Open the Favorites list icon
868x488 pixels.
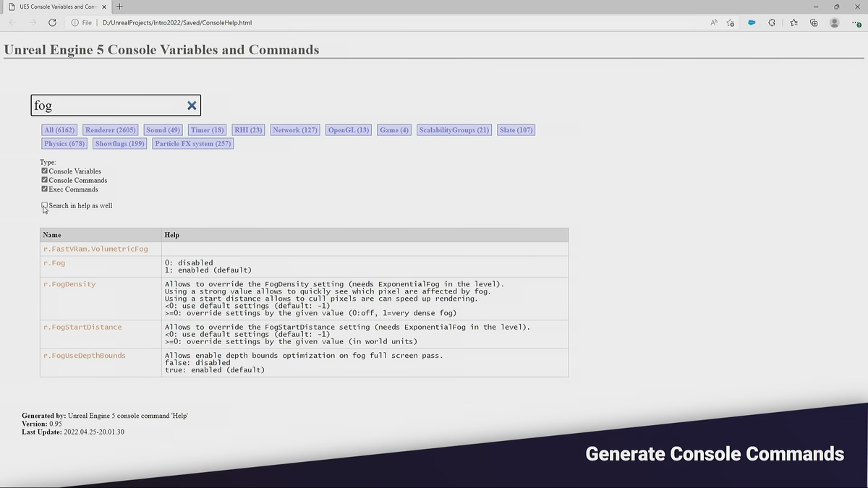[x=793, y=22]
